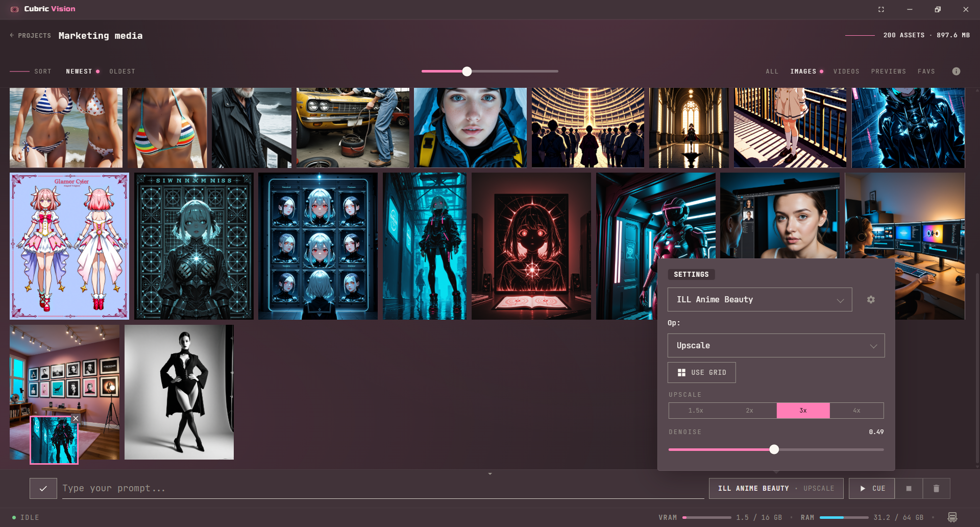Viewport: 980px width, 527px height.
Task: Select the SIWNNXMMISS teal anime thumbnail
Action: pos(194,246)
